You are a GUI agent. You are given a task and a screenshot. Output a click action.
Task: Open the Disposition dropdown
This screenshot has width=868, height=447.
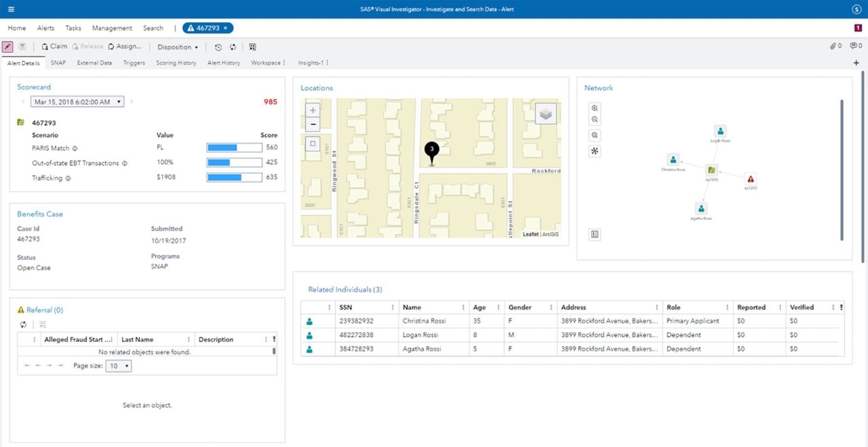pyautogui.click(x=177, y=47)
